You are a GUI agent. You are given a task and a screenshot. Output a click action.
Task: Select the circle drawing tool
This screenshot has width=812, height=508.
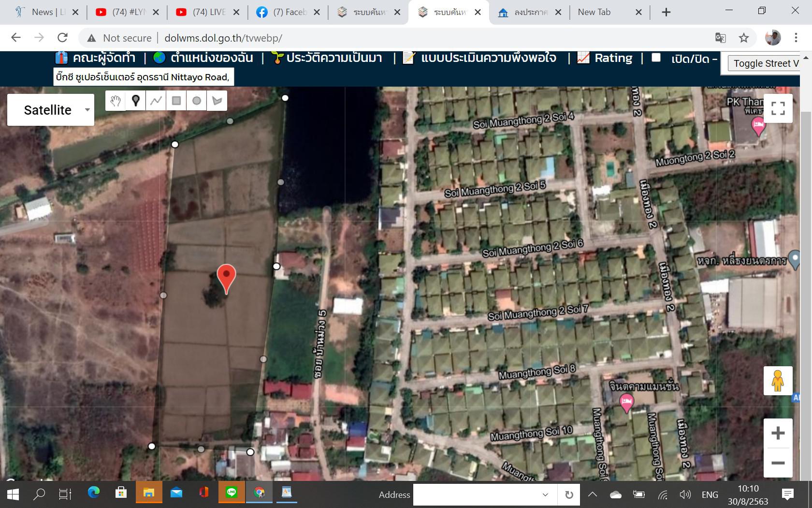197,101
